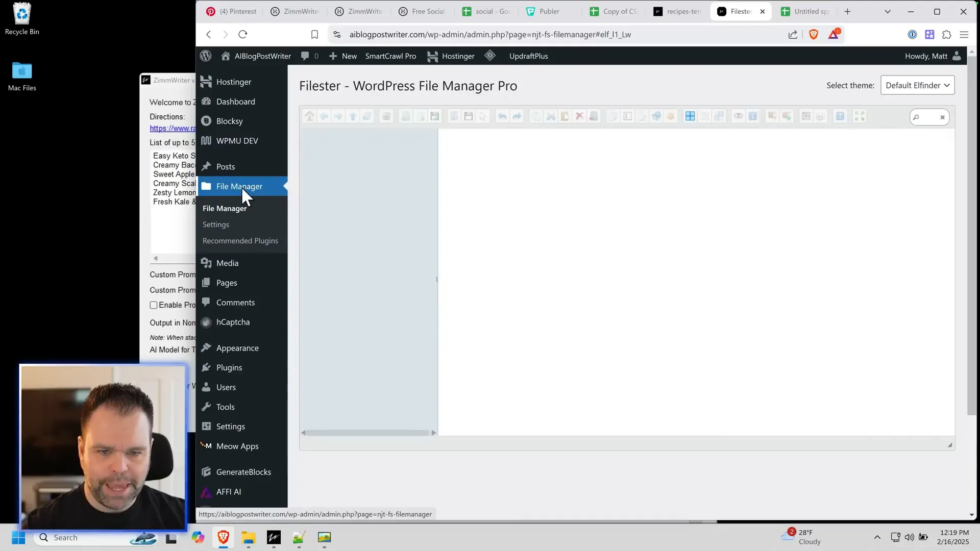Click the Select all grid icon in Filester
This screenshot has width=980, height=551.
click(690, 116)
